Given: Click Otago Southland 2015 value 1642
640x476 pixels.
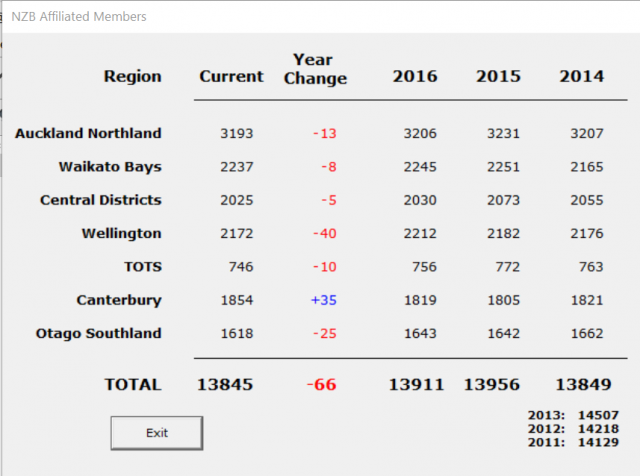Looking at the screenshot, I should tap(503, 334).
